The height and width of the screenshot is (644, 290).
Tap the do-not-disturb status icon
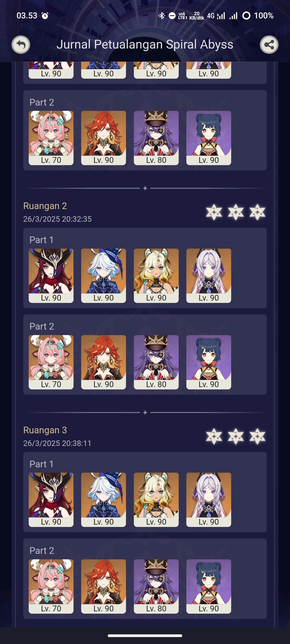click(172, 16)
